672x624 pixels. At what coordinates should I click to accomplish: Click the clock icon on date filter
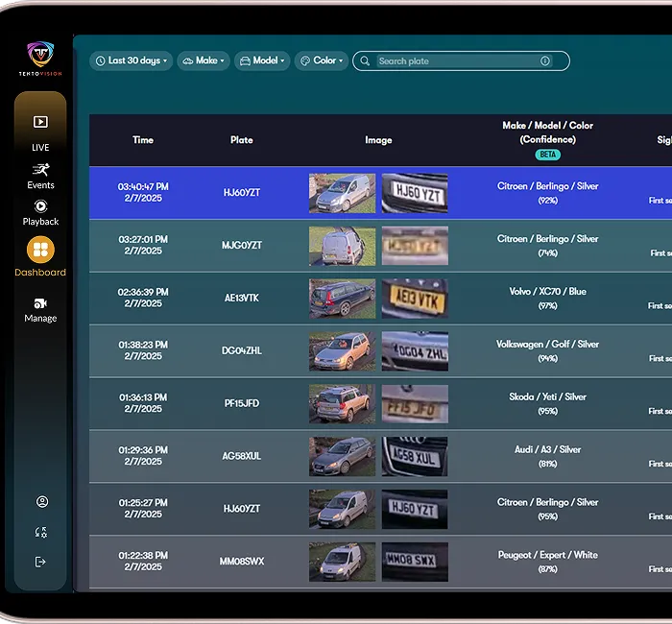100,60
